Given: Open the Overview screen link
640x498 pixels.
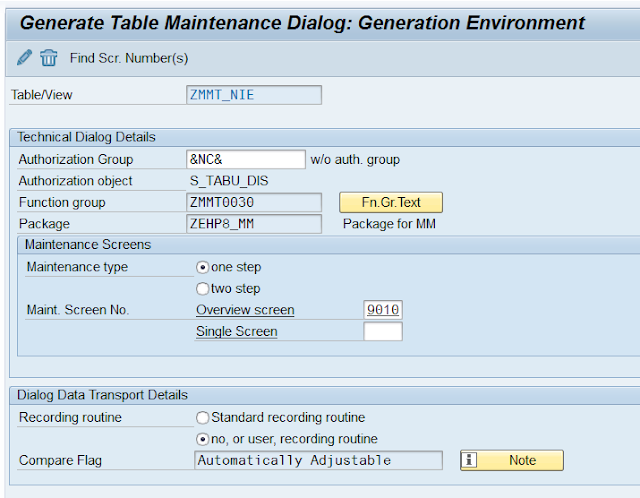Looking at the screenshot, I should pyautogui.click(x=245, y=310).
